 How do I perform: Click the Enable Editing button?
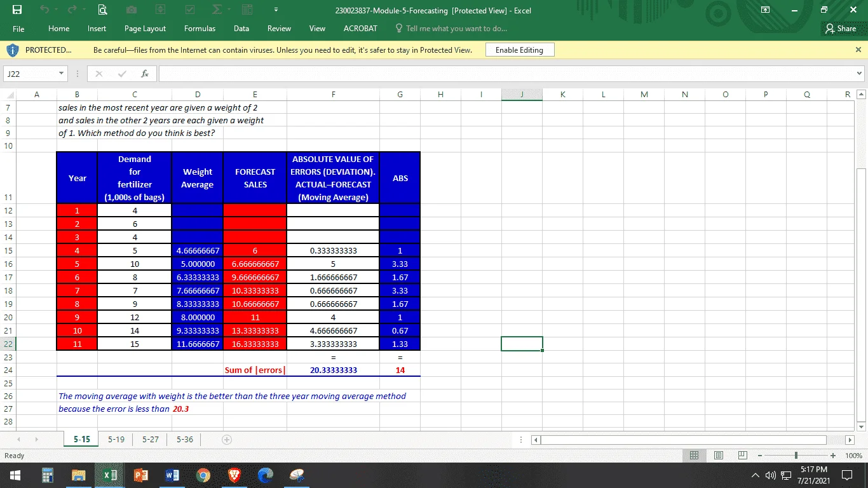(x=520, y=50)
